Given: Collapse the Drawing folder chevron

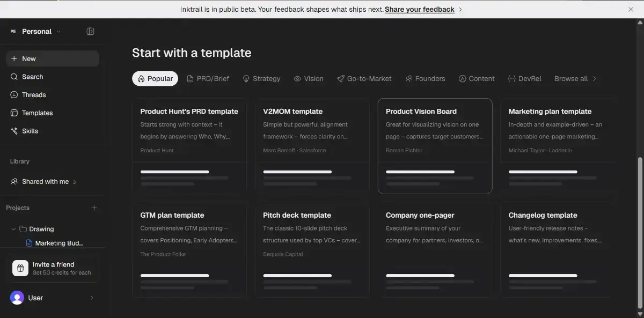Looking at the screenshot, I should click(13, 229).
